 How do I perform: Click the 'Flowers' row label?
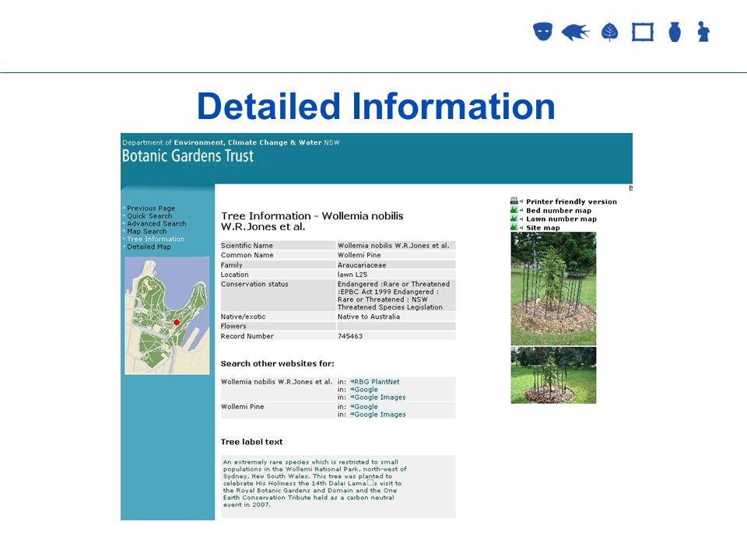(233, 326)
